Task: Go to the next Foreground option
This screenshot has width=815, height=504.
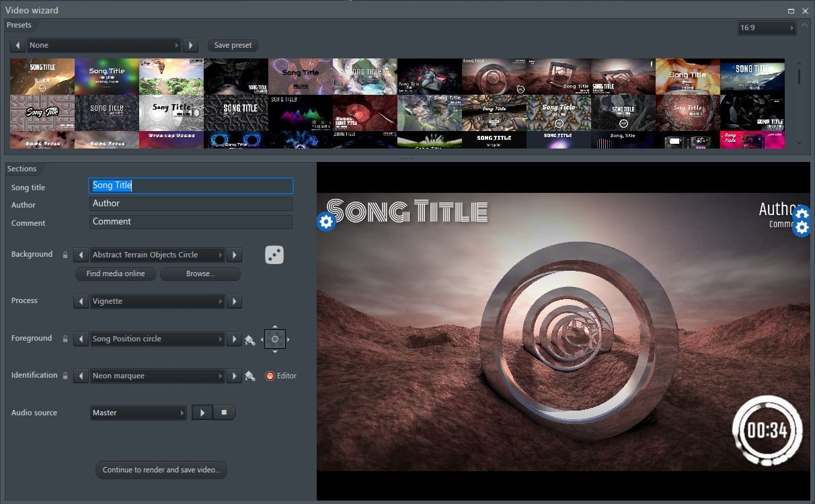Action: pos(234,339)
